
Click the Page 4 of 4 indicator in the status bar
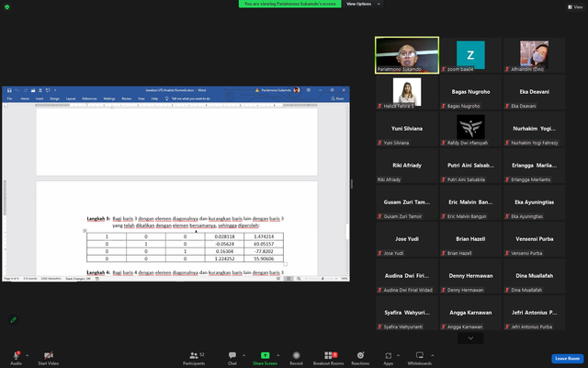coord(11,279)
